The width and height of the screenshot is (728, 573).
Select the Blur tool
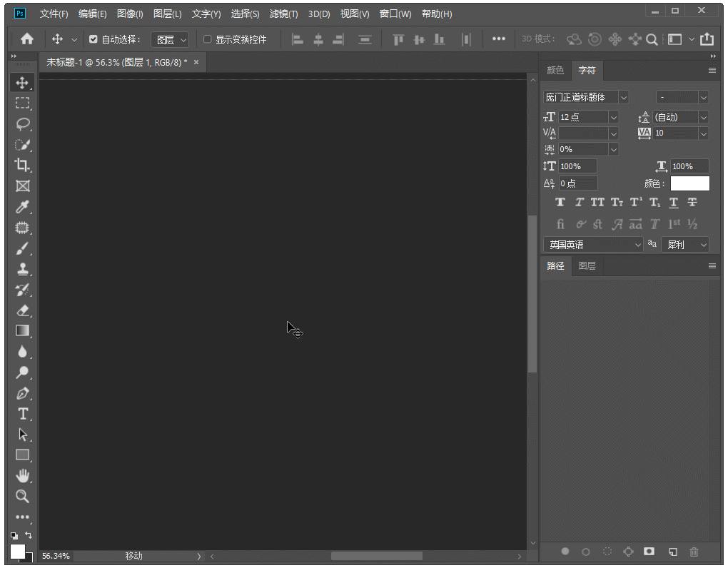click(x=22, y=352)
